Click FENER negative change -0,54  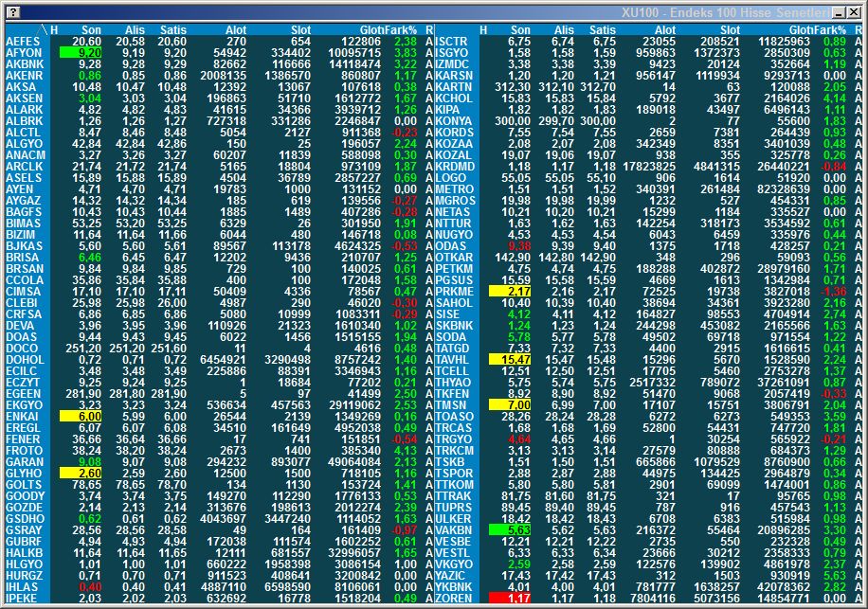[x=404, y=439]
